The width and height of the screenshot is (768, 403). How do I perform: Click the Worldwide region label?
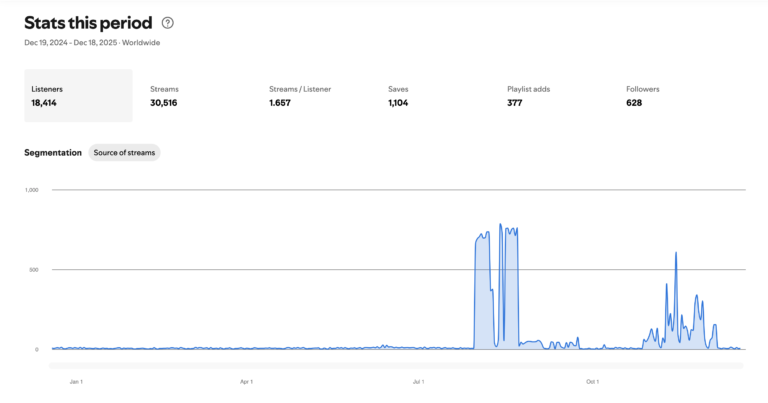tap(141, 43)
